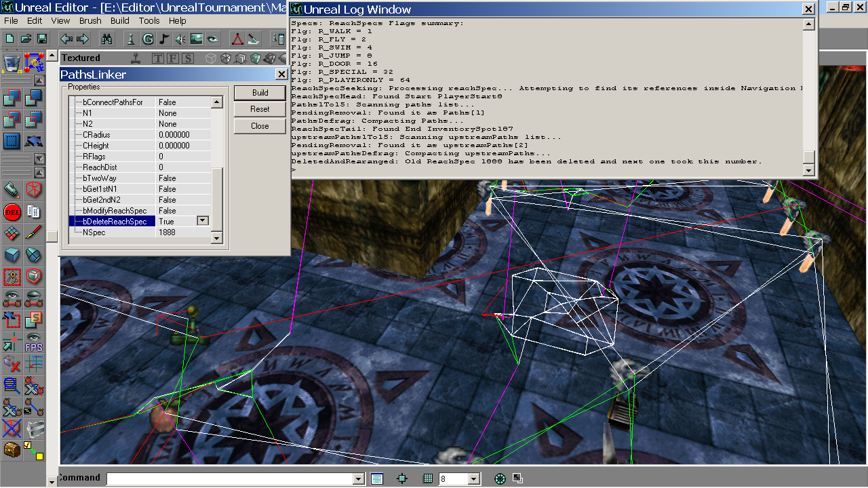
Task: Toggle bGet1stN1 False value
Action: tap(183, 189)
